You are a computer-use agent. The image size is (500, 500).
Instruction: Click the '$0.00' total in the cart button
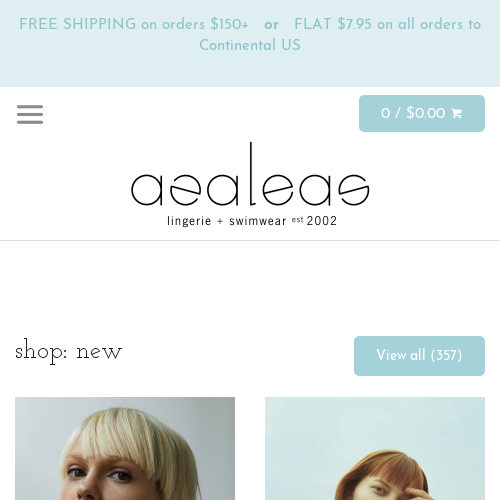426,113
